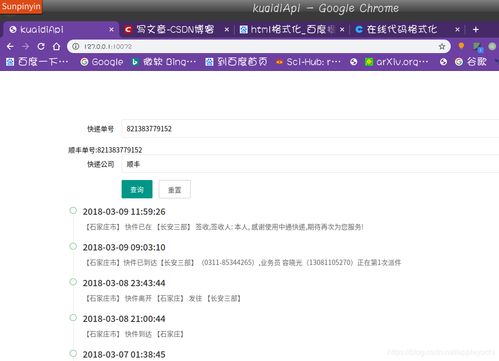499x361 pixels.
Task: Switch to the kuaidiApi tab
Action: click(60, 30)
